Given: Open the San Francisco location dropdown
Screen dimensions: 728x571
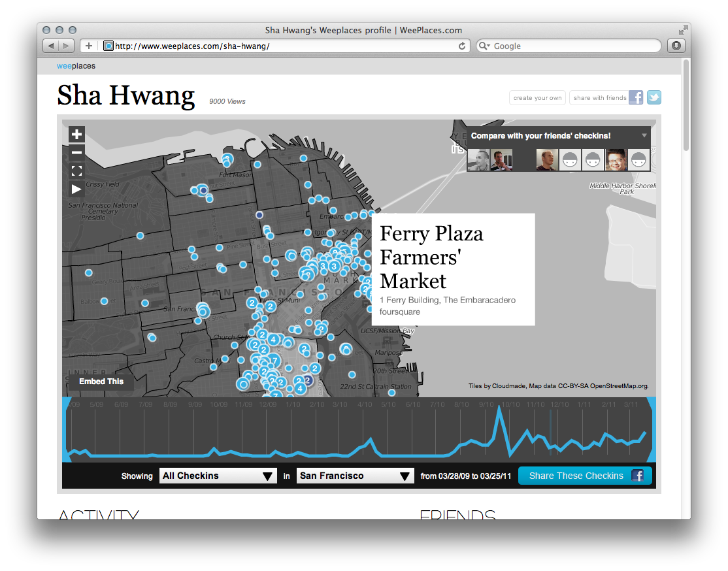Looking at the screenshot, I should [x=355, y=476].
